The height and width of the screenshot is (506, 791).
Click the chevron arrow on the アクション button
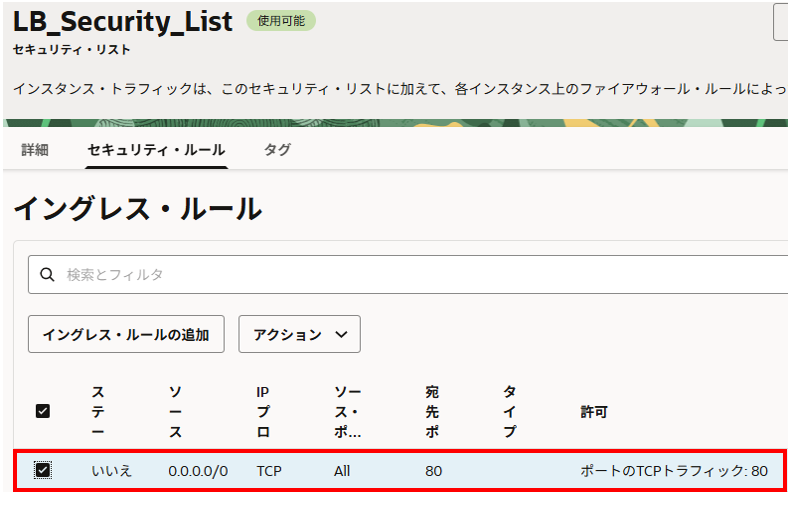341,335
